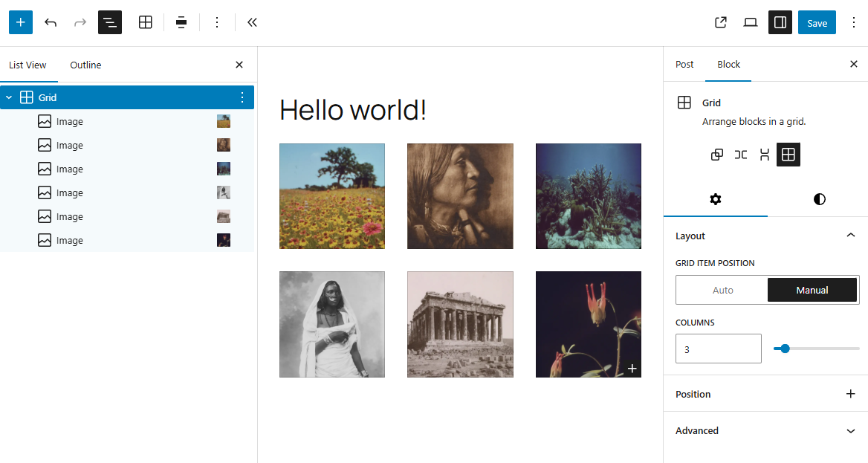Select the Parthenon ruins image
Image resolution: width=868 pixels, height=463 pixels.
pyautogui.click(x=460, y=325)
